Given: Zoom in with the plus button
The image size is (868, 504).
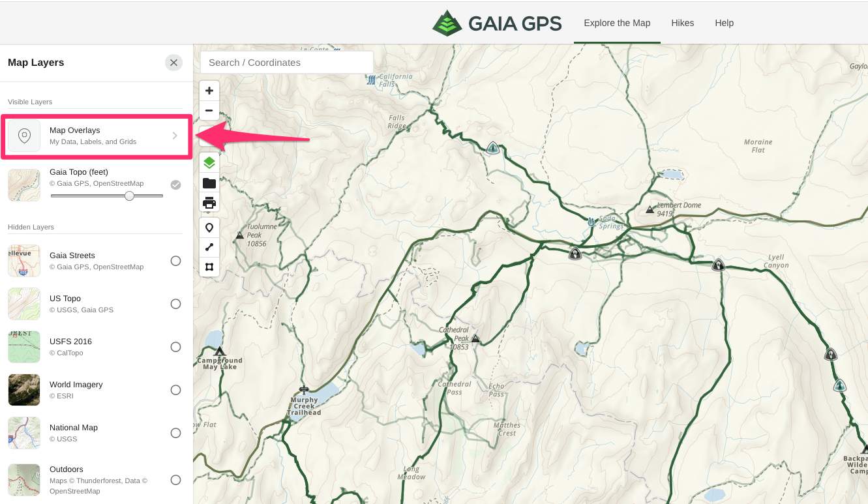Looking at the screenshot, I should [x=209, y=91].
